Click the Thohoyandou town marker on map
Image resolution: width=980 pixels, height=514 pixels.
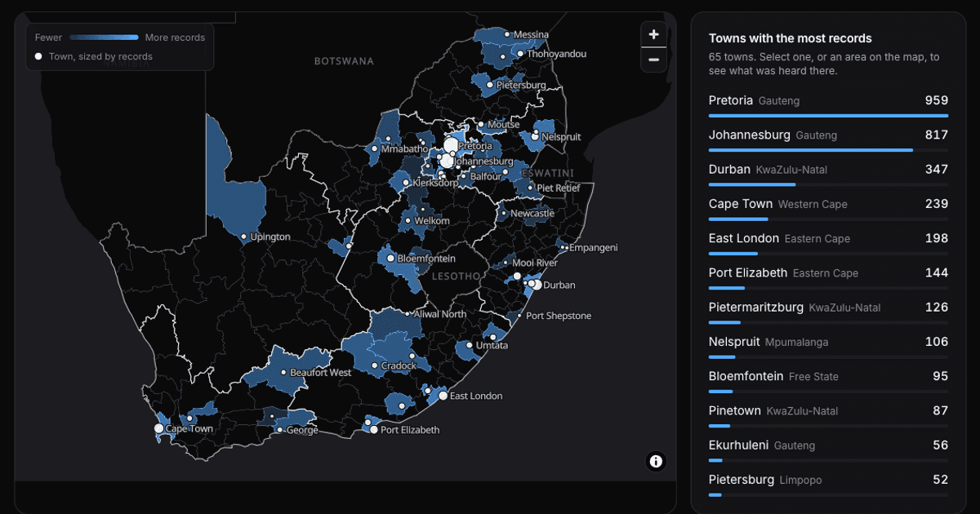tap(520, 54)
